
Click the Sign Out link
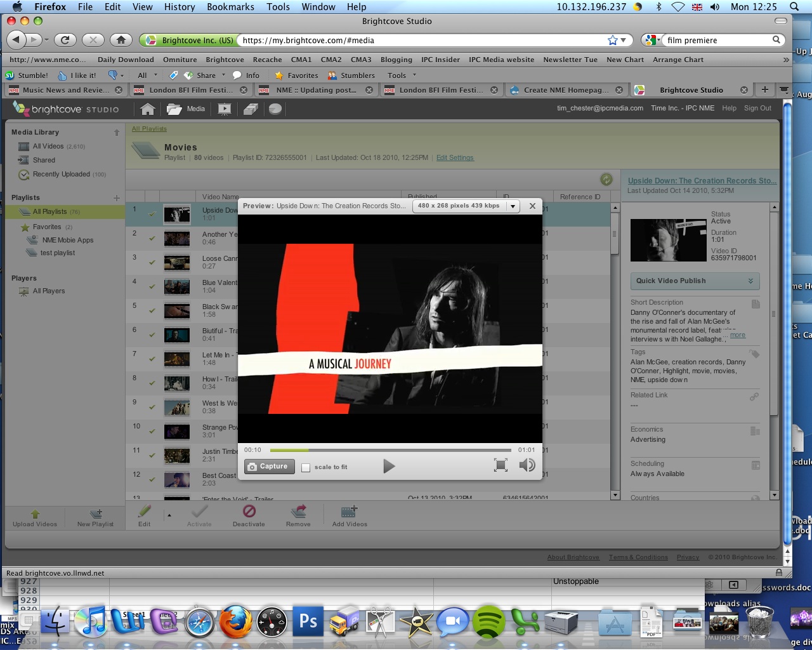pyautogui.click(x=757, y=109)
